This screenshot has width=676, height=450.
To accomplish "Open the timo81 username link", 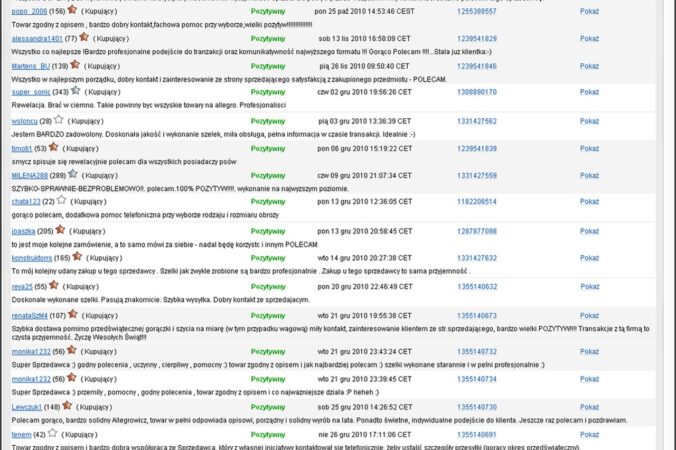I will [x=22, y=149].
